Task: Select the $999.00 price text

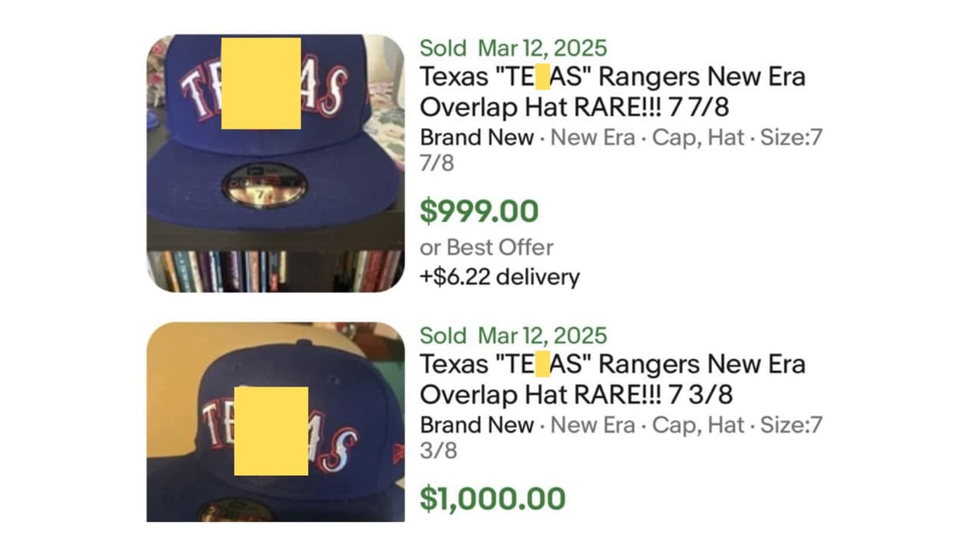Action: point(478,210)
